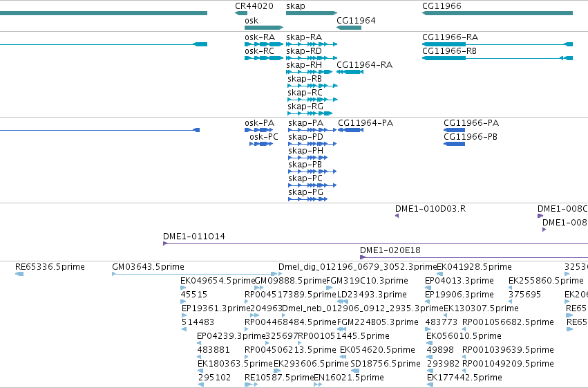Image resolution: width=588 pixels, height=388 pixels.
Task: Click the CG11964 gene label
Action: click(x=356, y=20)
